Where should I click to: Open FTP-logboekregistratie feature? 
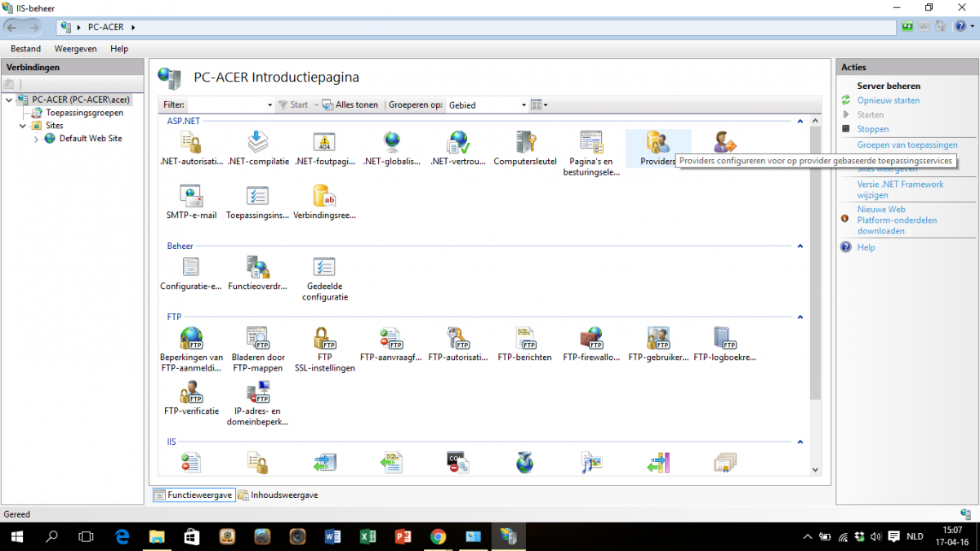point(725,344)
